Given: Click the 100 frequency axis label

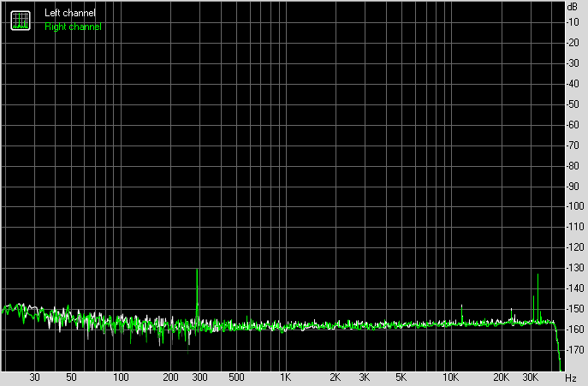Looking at the screenshot, I should (x=122, y=377).
